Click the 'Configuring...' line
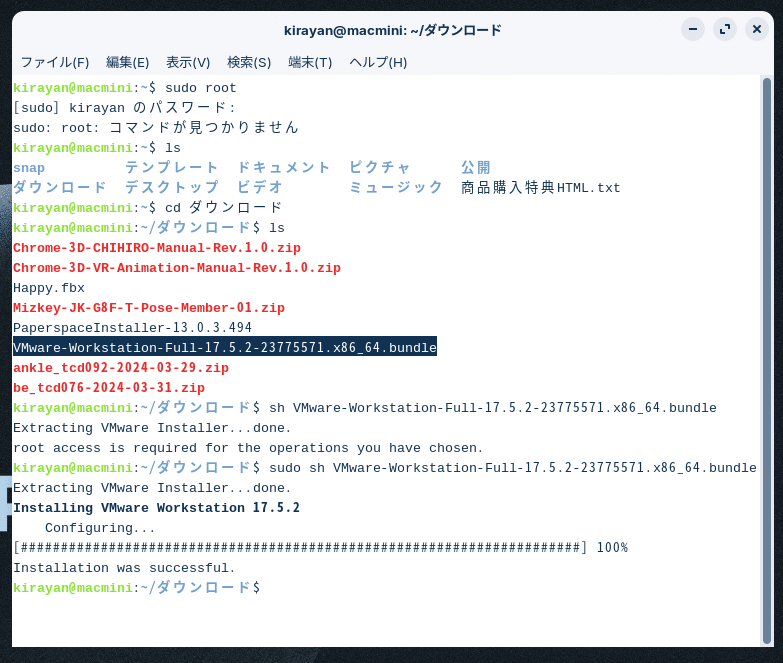 [100, 528]
